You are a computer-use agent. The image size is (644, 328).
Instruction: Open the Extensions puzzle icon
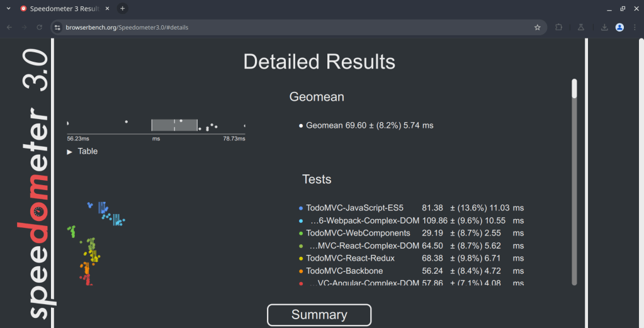559,28
